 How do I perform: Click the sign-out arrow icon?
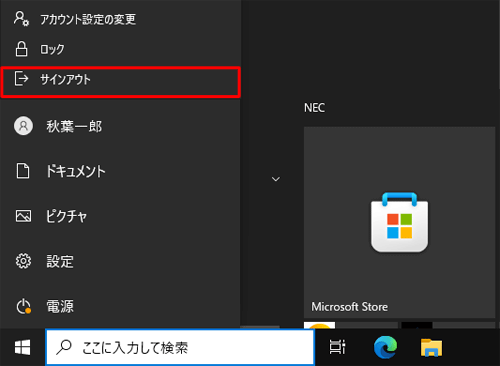[21, 79]
